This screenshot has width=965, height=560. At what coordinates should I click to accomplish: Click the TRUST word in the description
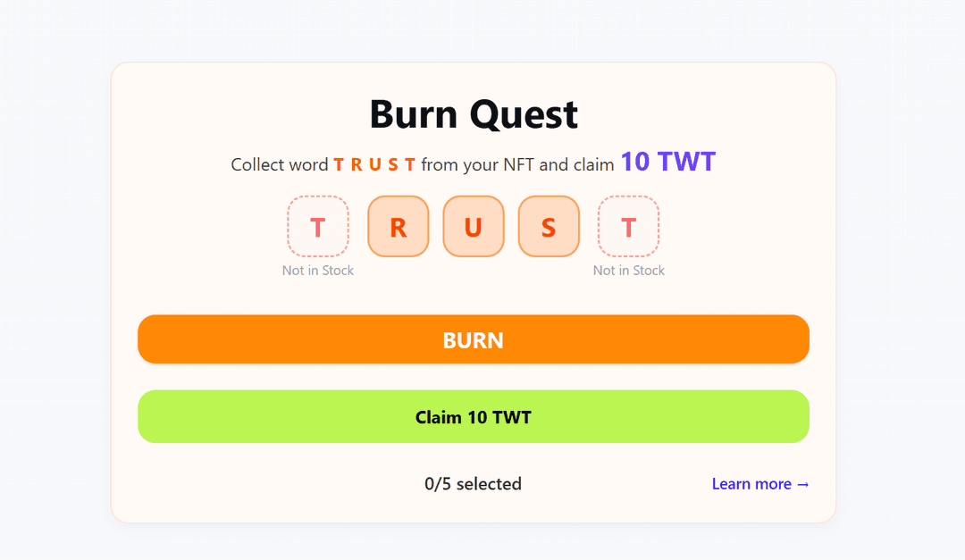(x=375, y=164)
